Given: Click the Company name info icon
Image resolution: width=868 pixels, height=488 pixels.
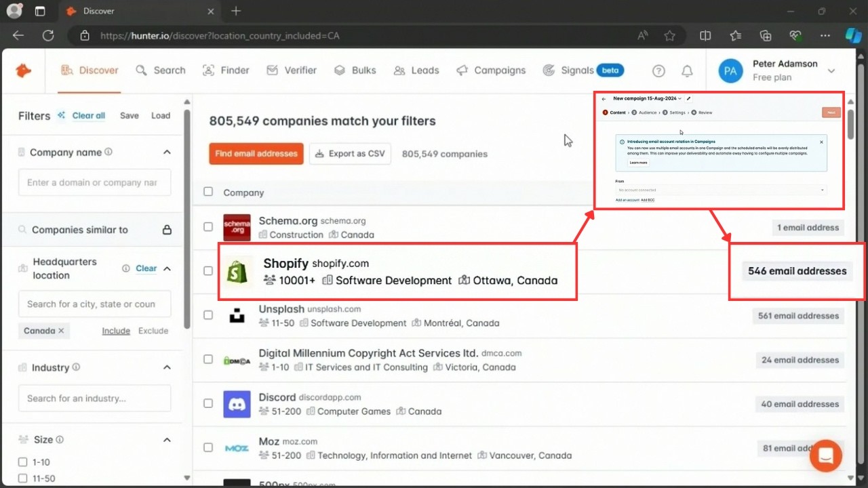Looking at the screenshot, I should point(108,152).
